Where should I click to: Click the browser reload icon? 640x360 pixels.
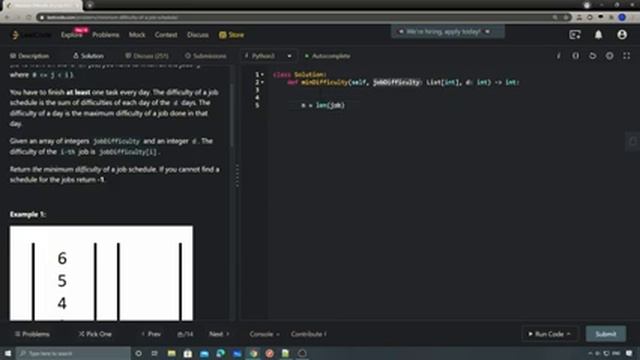28,18
